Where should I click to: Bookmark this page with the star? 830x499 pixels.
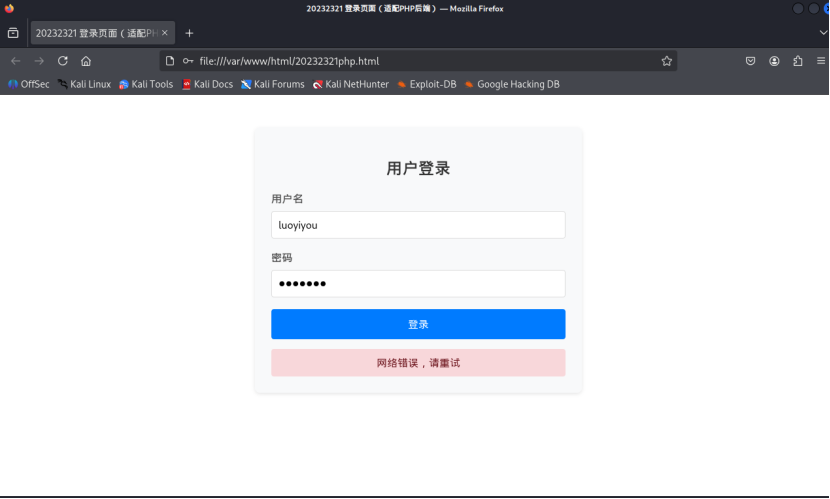(x=666, y=61)
